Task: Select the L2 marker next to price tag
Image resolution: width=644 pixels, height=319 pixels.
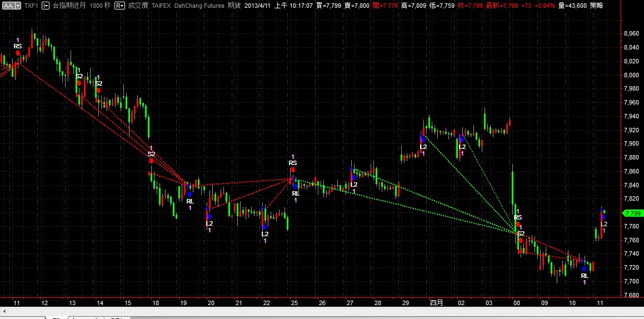Action: (x=604, y=224)
